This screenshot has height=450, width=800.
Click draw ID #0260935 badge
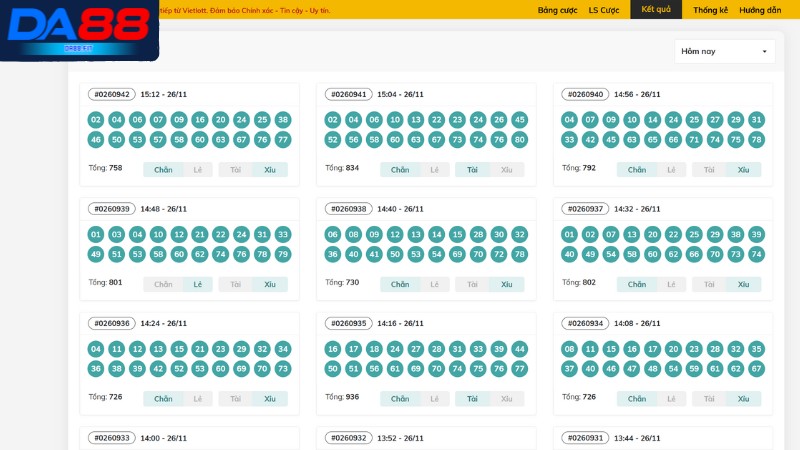348,323
